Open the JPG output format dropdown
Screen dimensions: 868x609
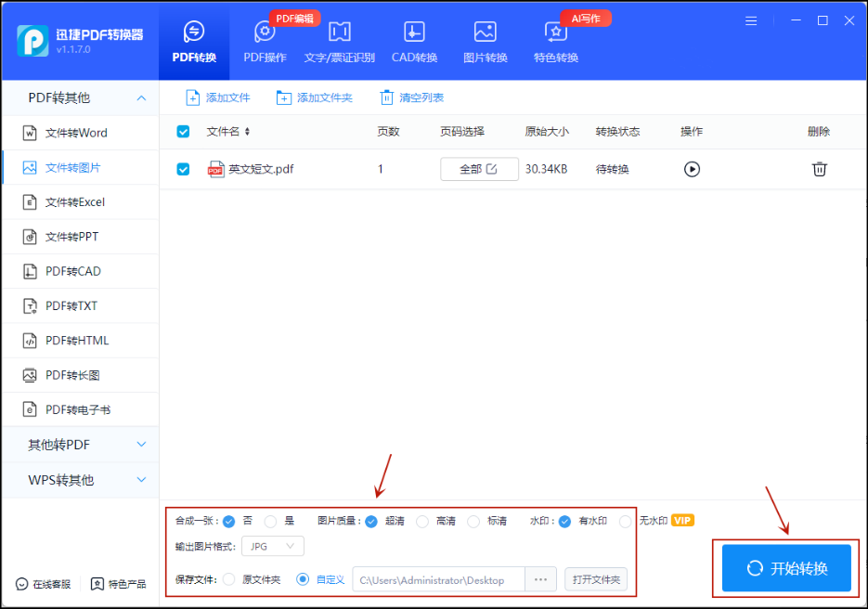pyautogui.click(x=273, y=547)
